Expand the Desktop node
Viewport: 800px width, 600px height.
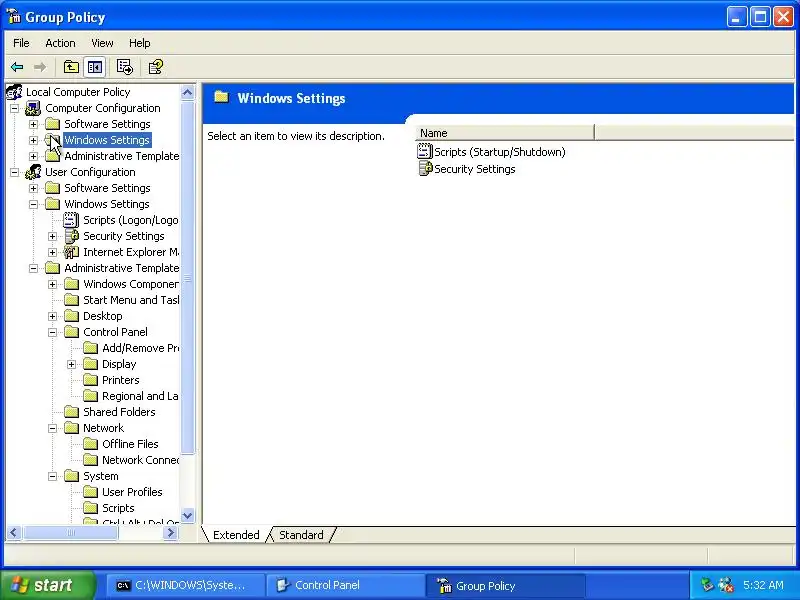(x=52, y=316)
